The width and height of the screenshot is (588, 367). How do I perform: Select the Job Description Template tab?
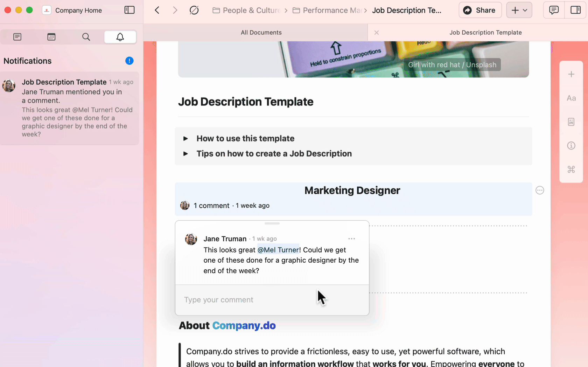click(486, 32)
